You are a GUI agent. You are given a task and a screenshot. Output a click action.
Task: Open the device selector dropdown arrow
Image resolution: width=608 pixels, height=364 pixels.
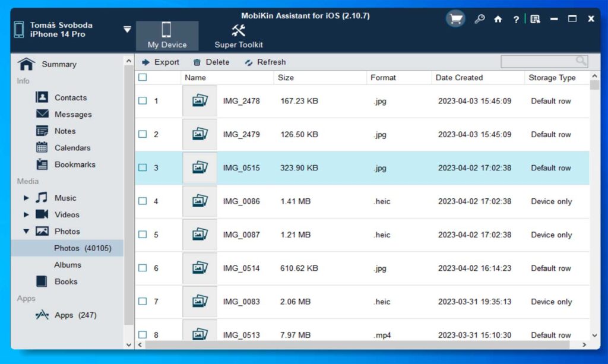127,30
